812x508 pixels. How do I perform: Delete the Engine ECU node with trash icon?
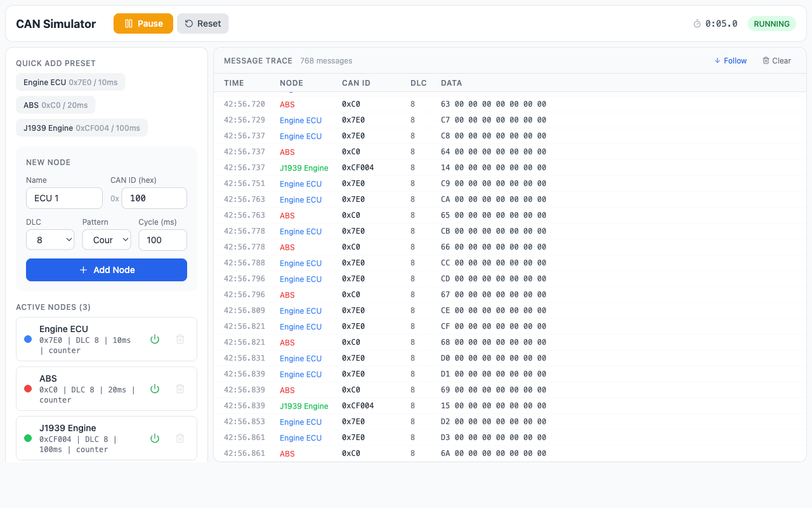[180, 339]
